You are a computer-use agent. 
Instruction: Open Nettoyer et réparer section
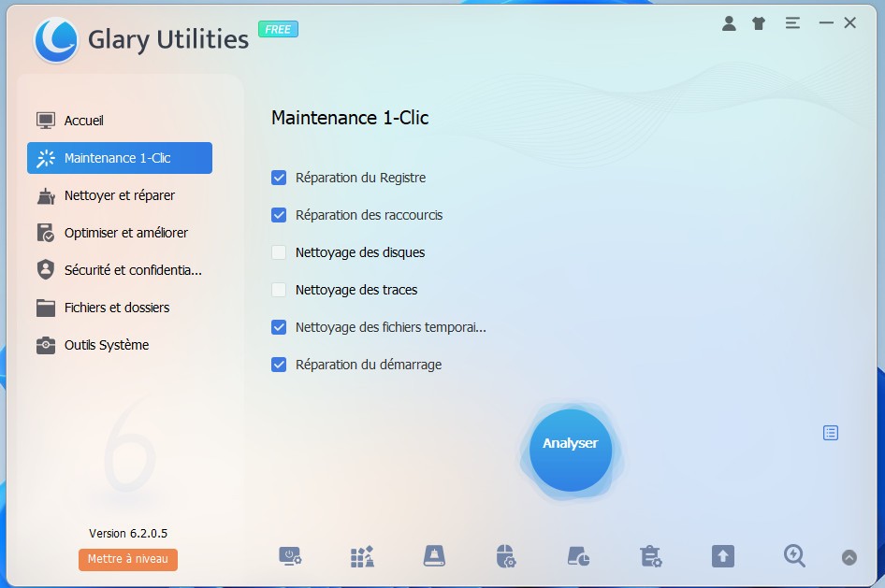[120, 195]
